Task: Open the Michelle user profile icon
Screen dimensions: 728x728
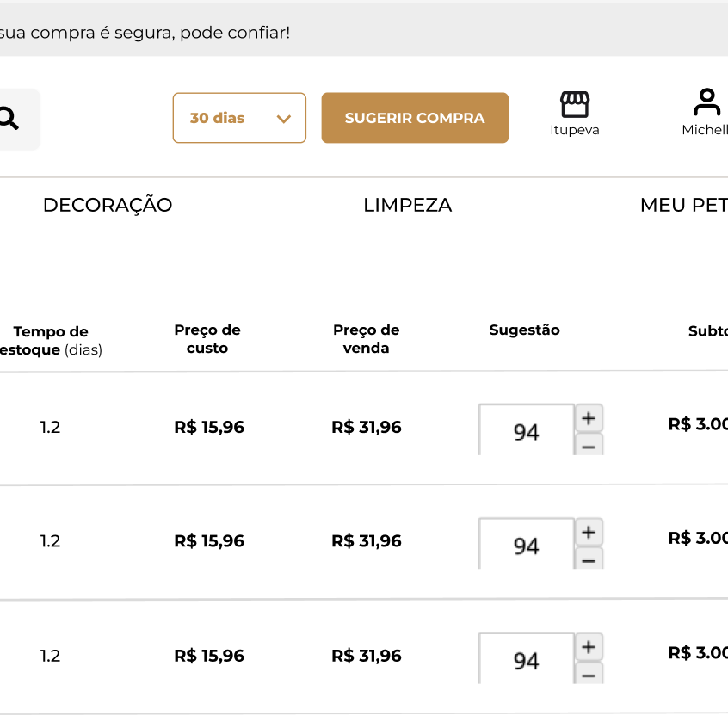Action: [x=707, y=102]
